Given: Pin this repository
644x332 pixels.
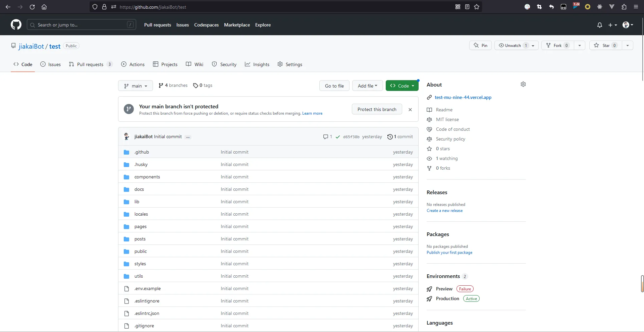Looking at the screenshot, I should click(x=480, y=45).
